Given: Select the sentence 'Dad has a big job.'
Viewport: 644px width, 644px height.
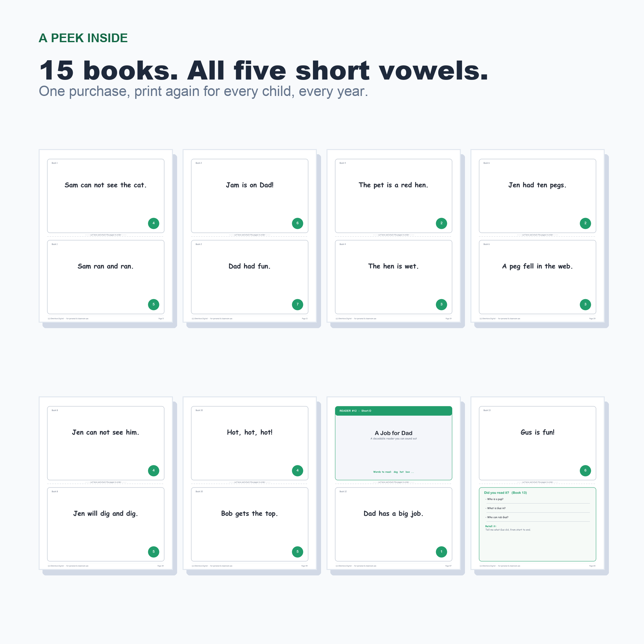Looking at the screenshot, I should [x=394, y=514].
